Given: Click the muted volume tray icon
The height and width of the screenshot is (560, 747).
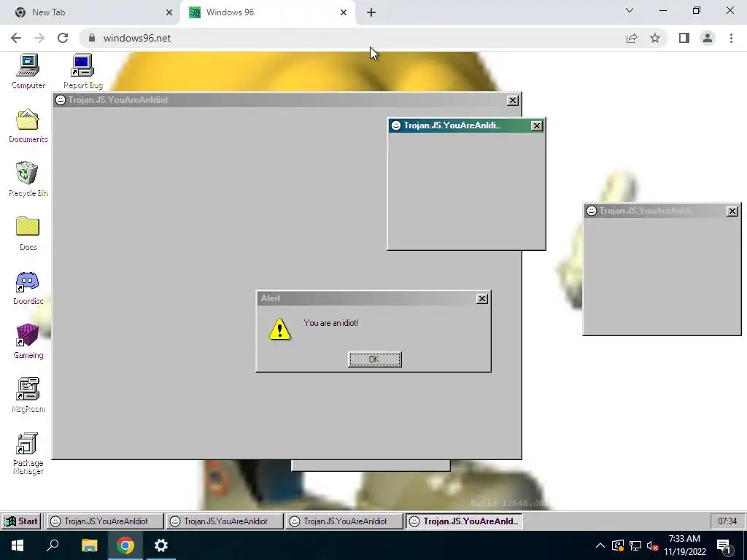Looking at the screenshot, I should pos(653,545).
